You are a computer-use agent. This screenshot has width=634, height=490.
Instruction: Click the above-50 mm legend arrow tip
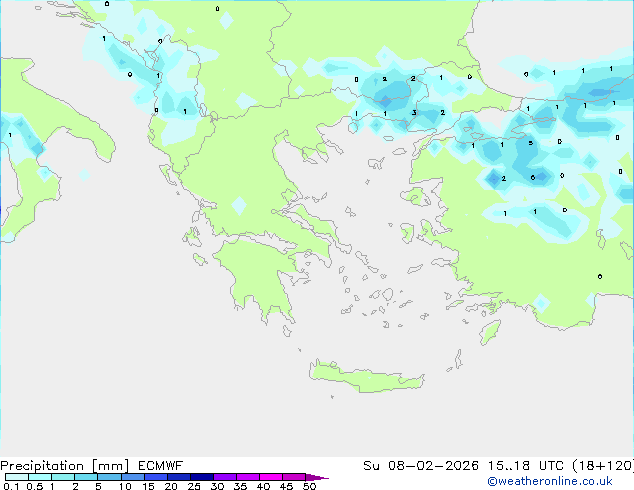point(317,477)
